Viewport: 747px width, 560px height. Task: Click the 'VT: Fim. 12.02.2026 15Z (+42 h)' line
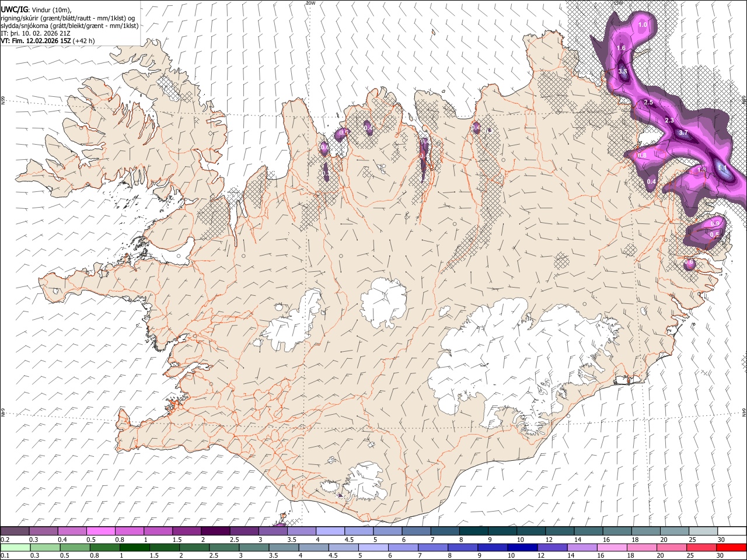(48, 41)
